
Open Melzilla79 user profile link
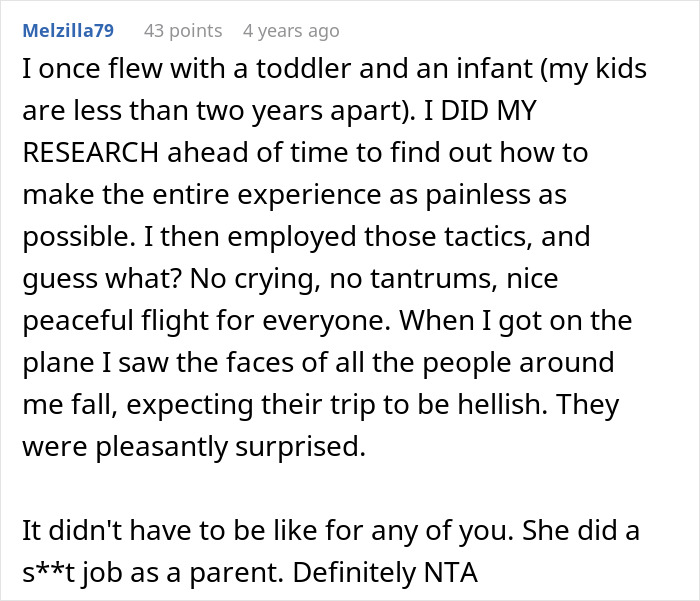[x=67, y=31]
